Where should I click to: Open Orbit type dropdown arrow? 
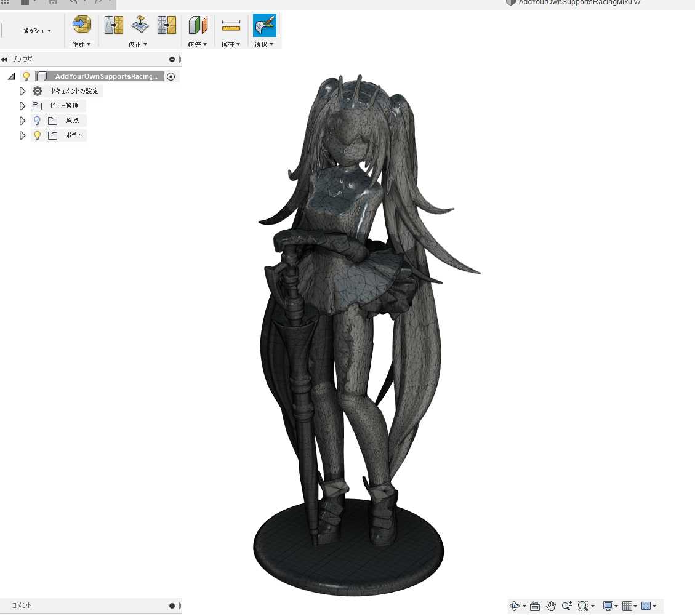(x=524, y=606)
